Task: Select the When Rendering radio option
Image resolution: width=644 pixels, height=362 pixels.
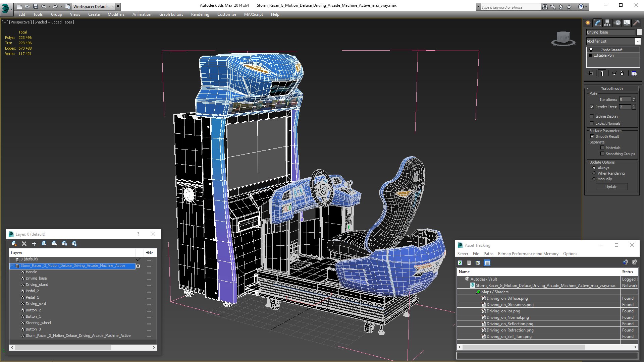Action: (594, 173)
